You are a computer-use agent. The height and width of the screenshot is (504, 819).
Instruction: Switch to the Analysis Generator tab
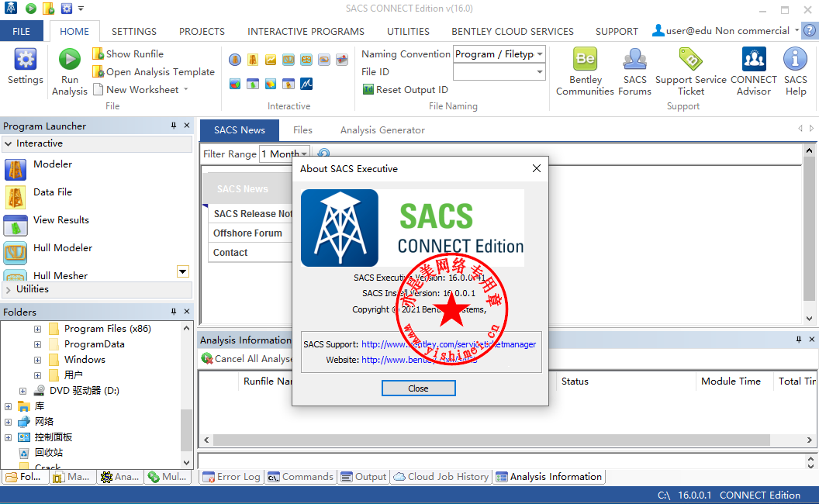point(382,130)
